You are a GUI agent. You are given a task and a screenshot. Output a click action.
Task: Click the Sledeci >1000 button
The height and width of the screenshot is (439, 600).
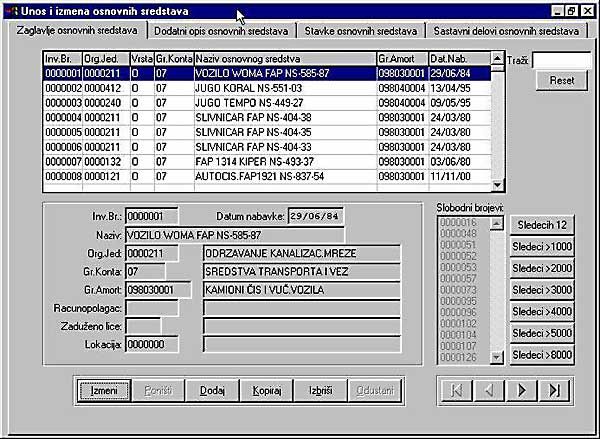tap(541, 245)
